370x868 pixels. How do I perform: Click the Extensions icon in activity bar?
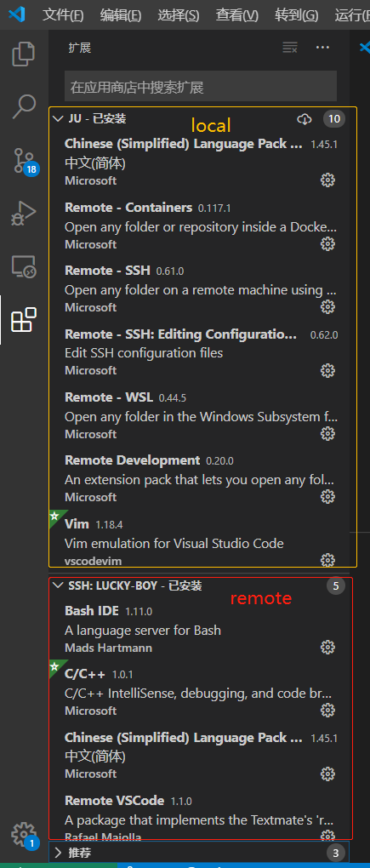click(24, 319)
